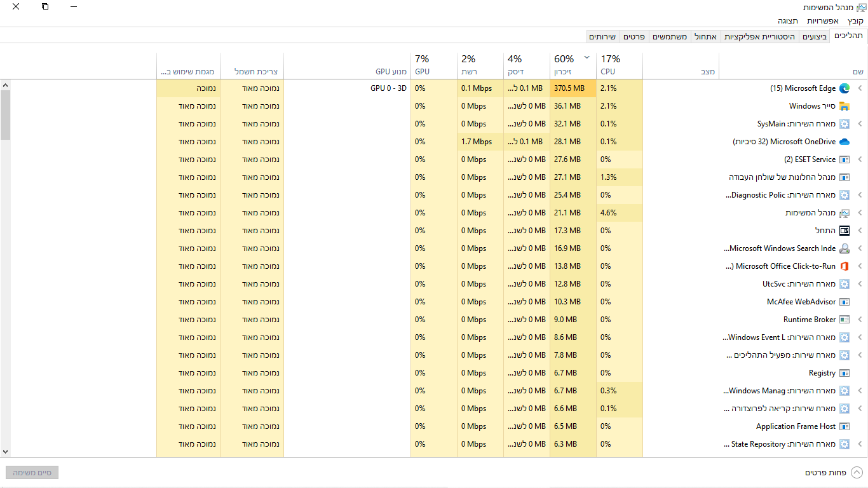This screenshot has width=868, height=488.
Task: Click the ESET Service process icon
Action: (x=844, y=159)
